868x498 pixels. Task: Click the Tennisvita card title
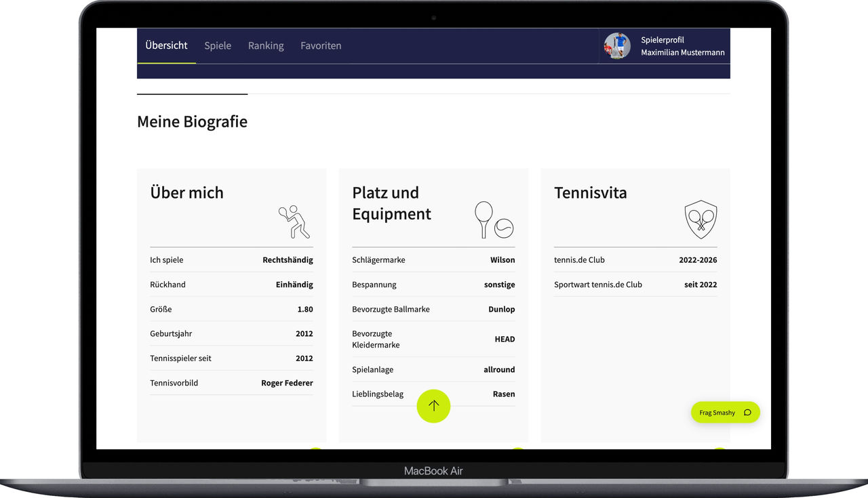pyautogui.click(x=590, y=192)
